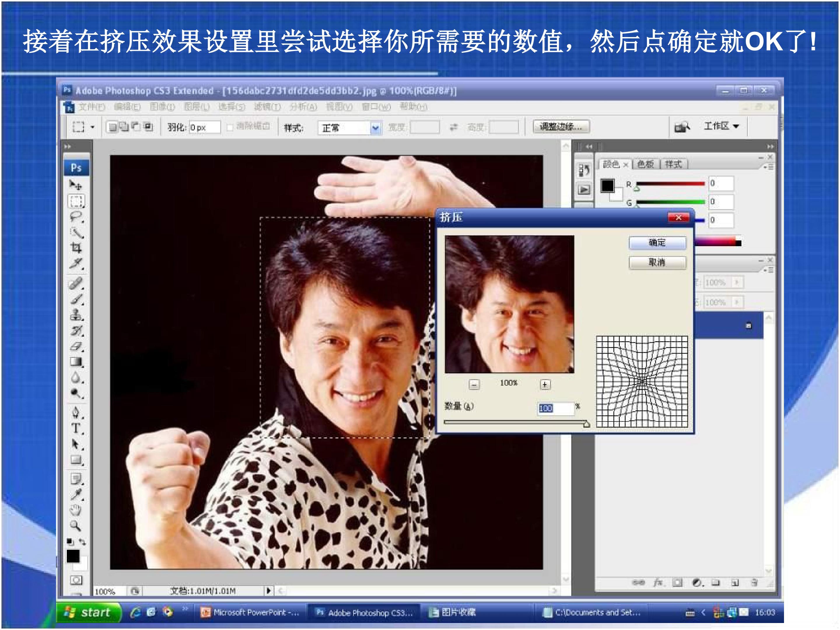Open the 视图 View menu

339,107
